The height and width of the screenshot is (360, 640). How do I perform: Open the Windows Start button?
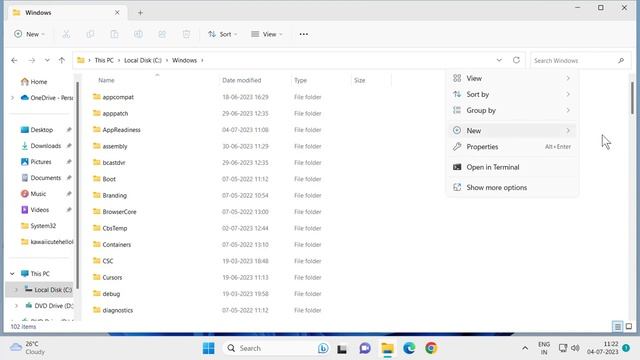[x=209, y=348]
